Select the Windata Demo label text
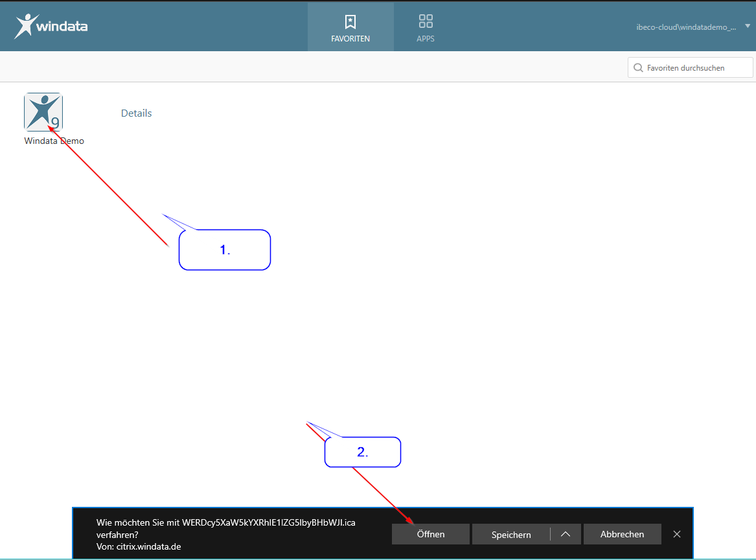756x560 pixels. tap(54, 141)
